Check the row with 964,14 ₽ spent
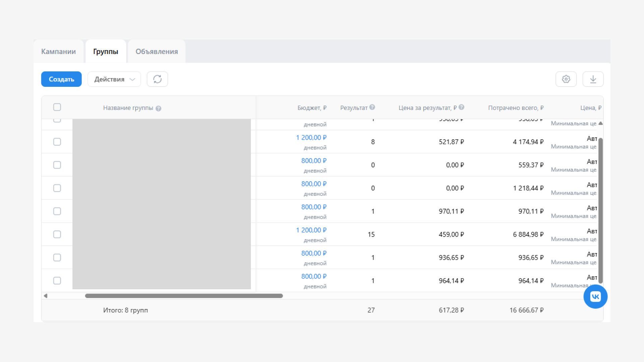 (57, 281)
